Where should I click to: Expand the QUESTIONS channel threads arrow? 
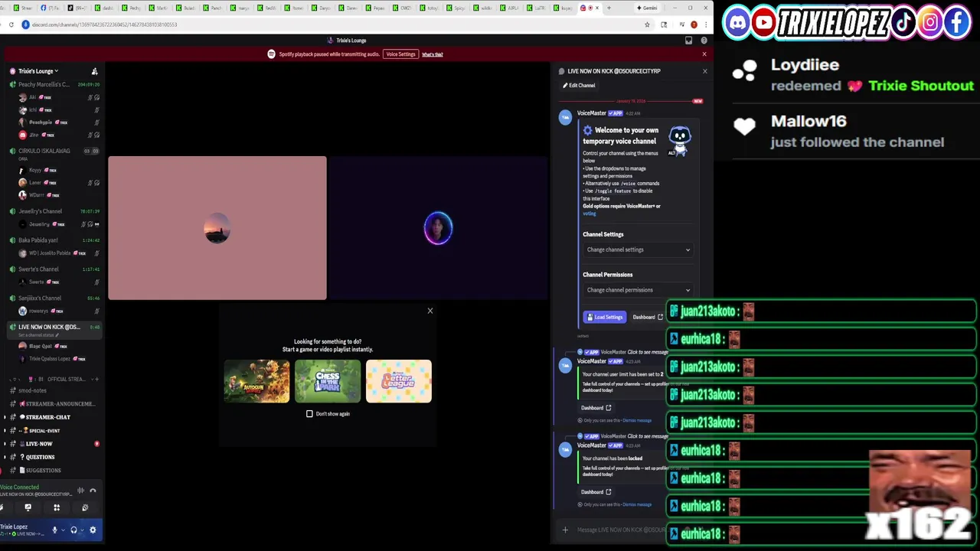pyautogui.click(x=5, y=457)
